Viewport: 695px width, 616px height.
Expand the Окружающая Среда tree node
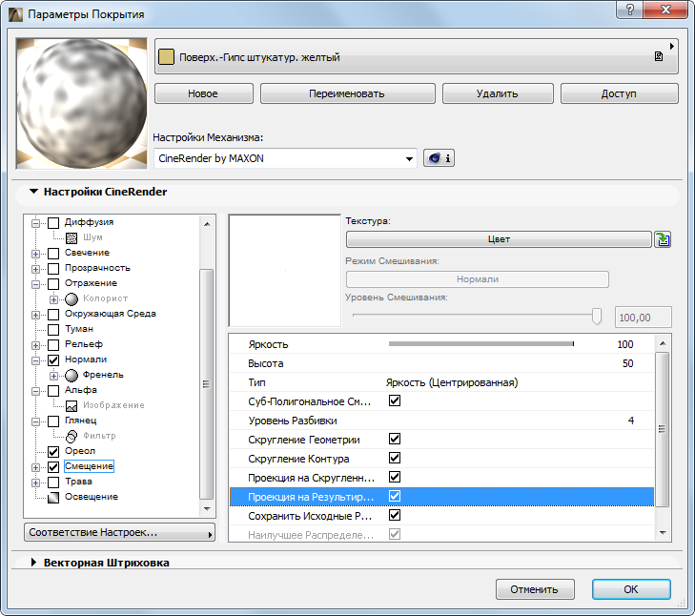[35, 315]
